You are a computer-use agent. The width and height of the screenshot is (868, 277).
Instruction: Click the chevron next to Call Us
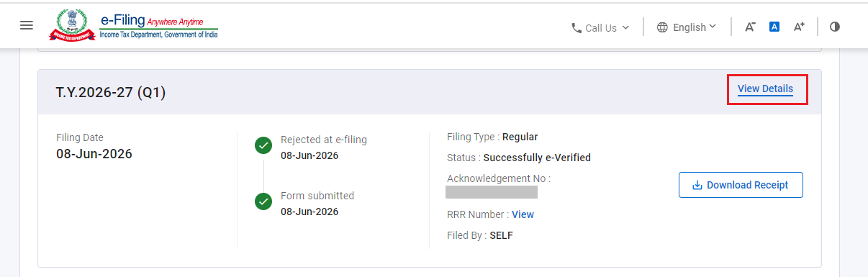point(625,28)
